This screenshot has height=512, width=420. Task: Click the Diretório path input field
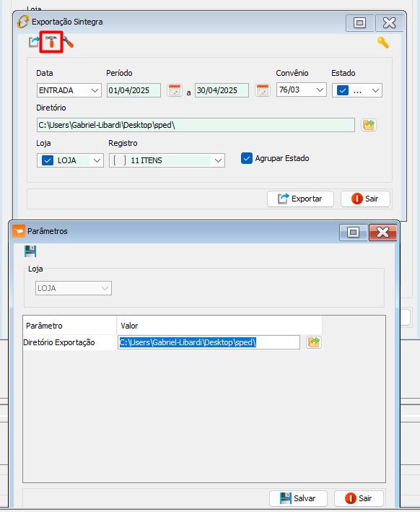point(196,125)
